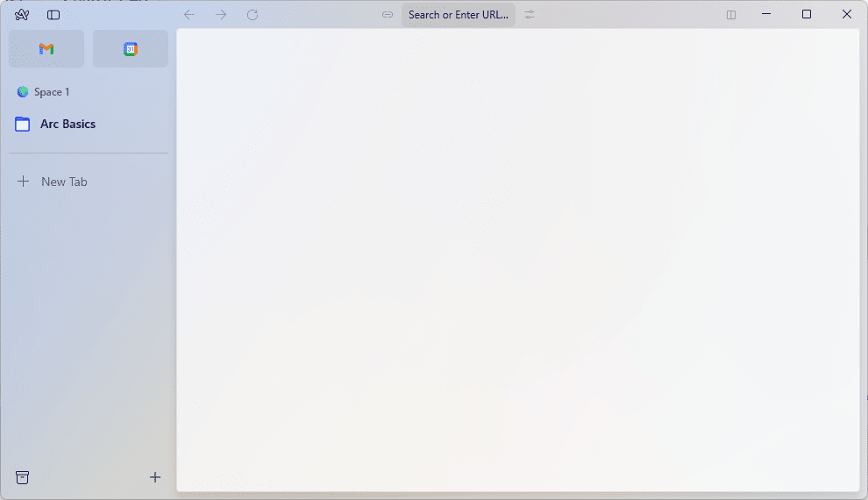Reload the current page

253,15
